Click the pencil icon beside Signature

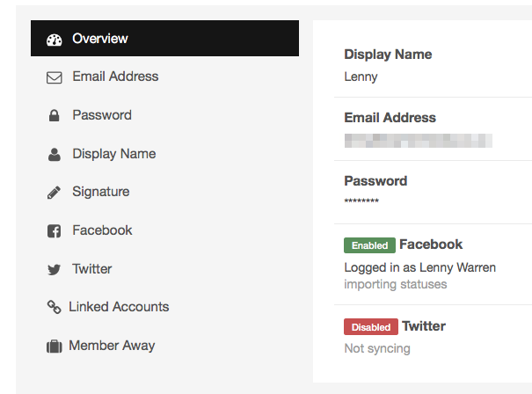(54, 193)
